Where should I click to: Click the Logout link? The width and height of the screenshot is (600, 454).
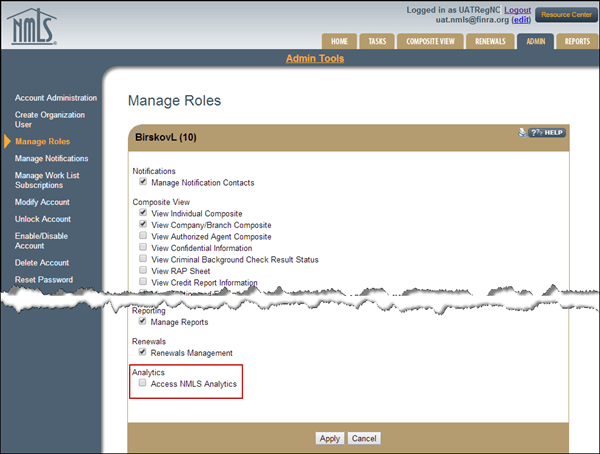pos(517,10)
